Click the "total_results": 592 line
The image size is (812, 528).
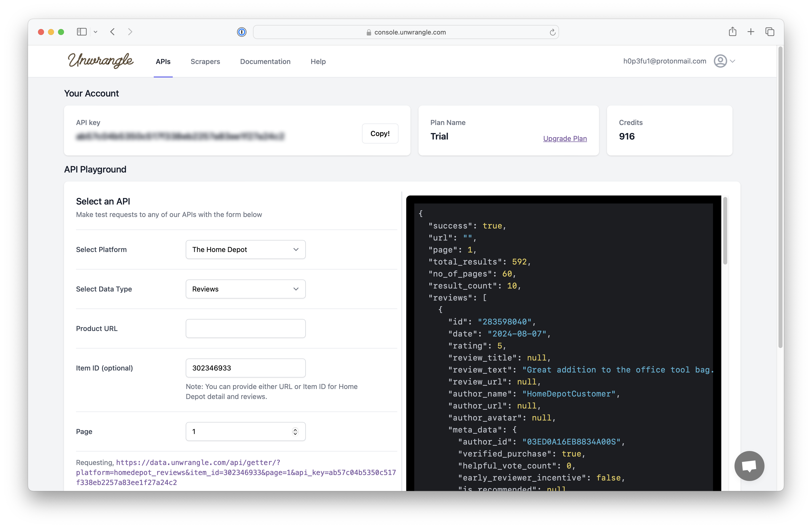click(x=479, y=261)
